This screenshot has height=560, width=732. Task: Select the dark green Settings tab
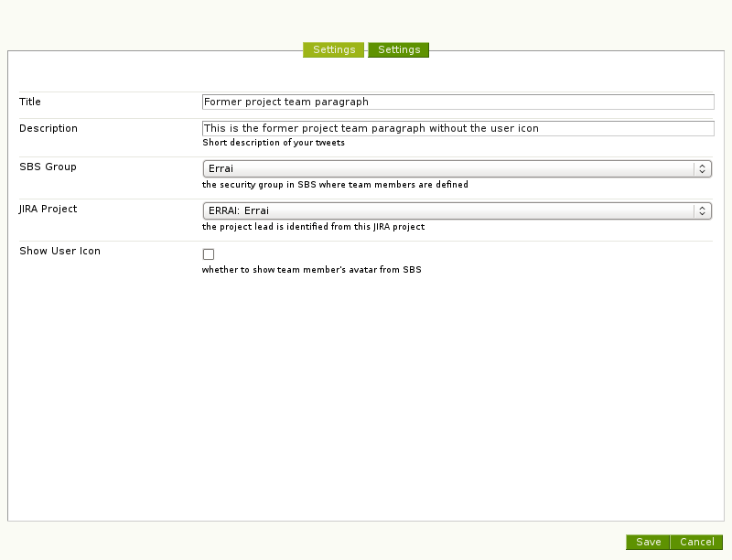pyautogui.click(x=399, y=49)
